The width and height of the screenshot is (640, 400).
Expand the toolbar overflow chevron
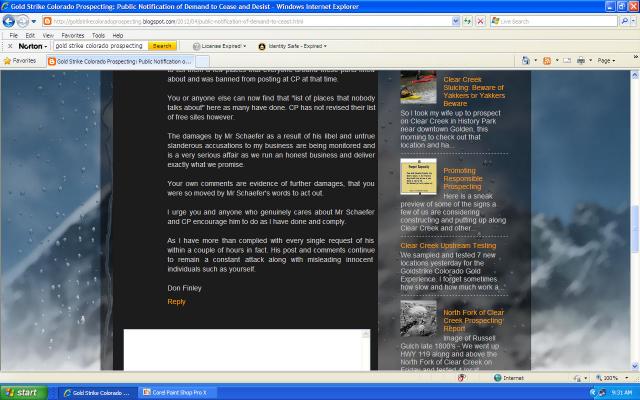tap(636, 57)
